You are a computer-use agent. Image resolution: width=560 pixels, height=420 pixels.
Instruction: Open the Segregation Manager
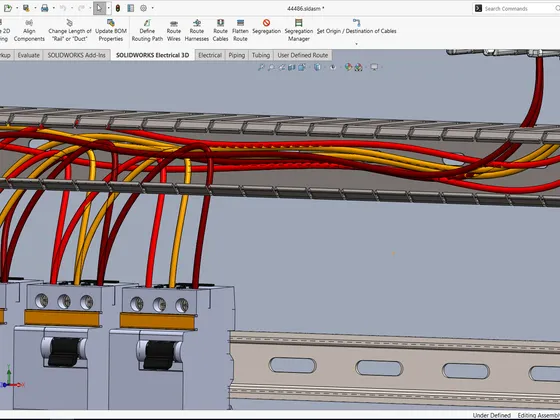pos(299,31)
